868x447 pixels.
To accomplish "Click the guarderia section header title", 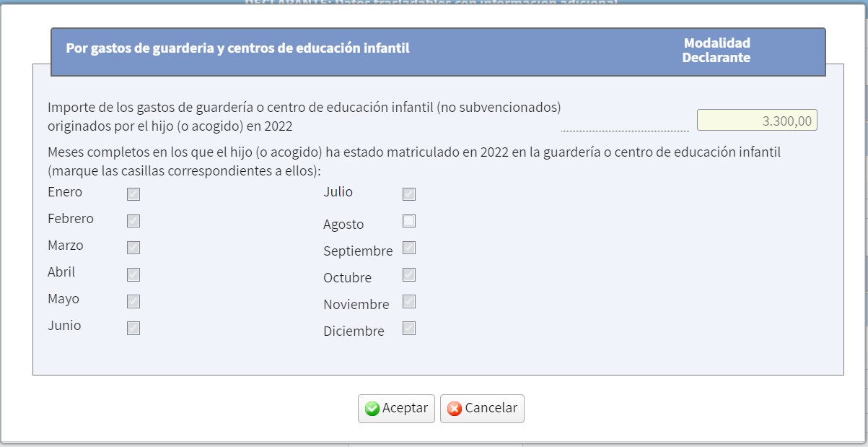I will click(238, 49).
